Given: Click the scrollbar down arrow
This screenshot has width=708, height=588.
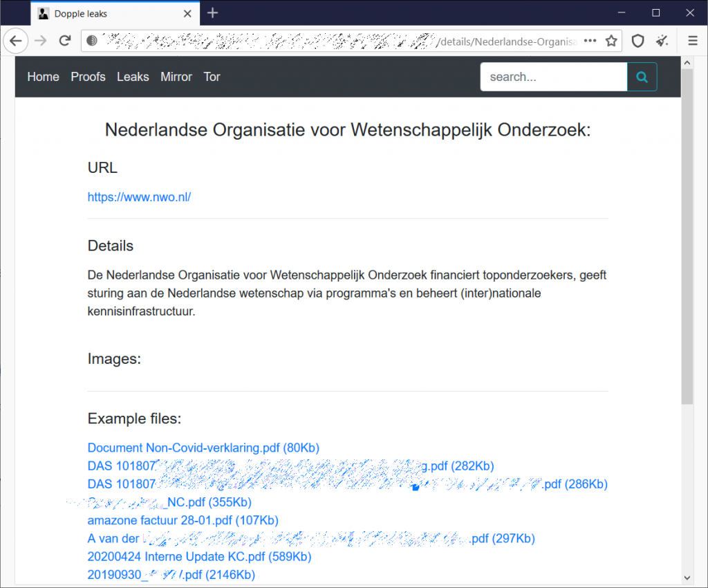Looking at the screenshot, I should pyautogui.click(x=687, y=578).
